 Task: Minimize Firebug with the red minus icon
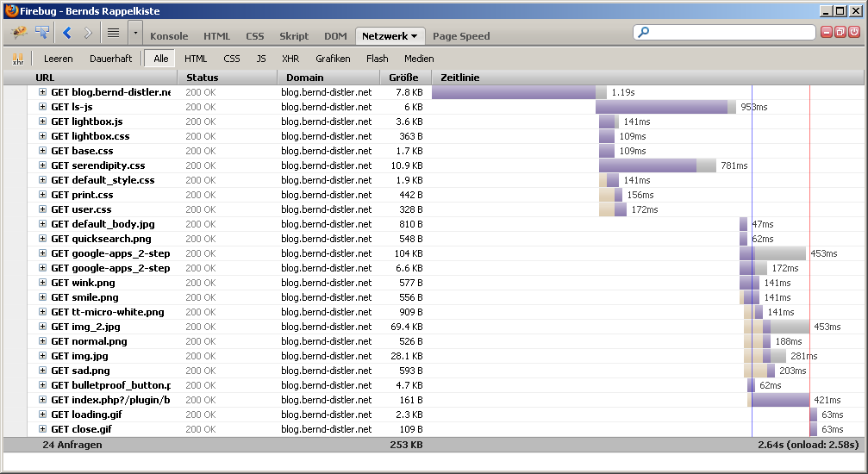point(827,32)
